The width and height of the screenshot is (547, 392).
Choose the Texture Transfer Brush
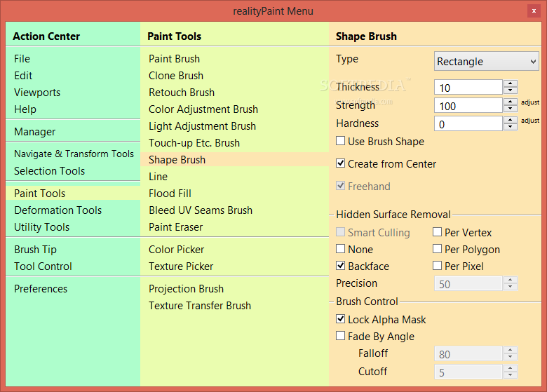pyautogui.click(x=200, y=306)
